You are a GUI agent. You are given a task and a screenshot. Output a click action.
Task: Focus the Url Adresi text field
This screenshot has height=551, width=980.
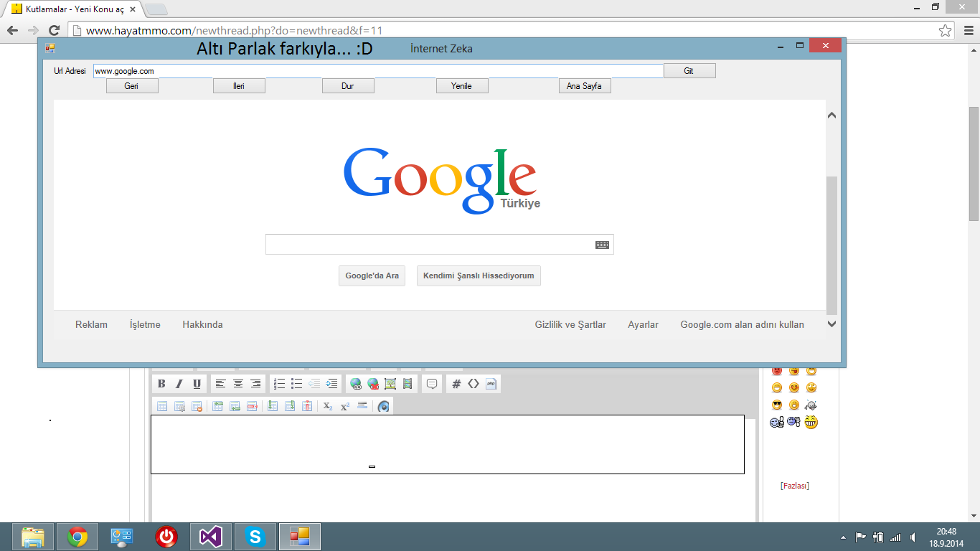(378, 71)
